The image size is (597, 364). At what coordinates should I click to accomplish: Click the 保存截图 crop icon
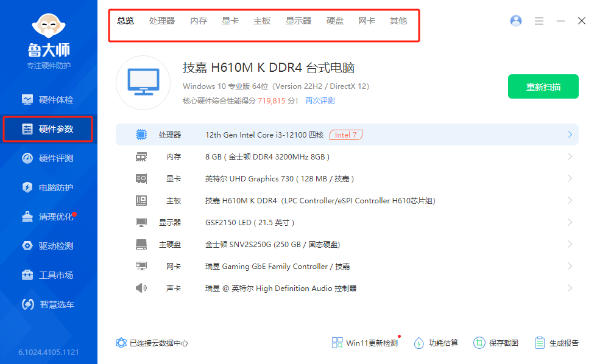click(479, 343)
